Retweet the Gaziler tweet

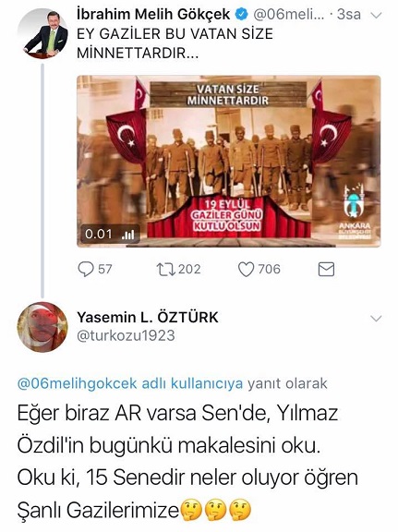(x=166, y=270)
